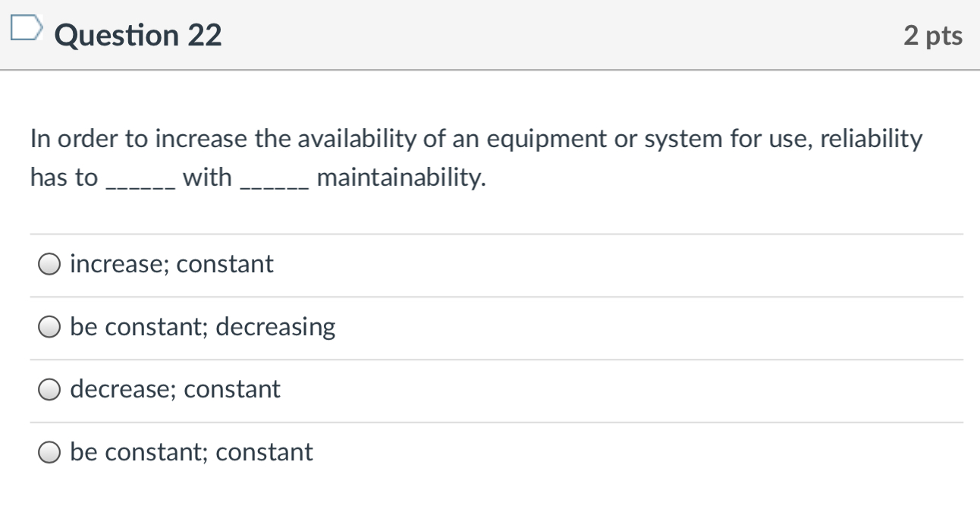The width and height of the screenshot is (980, 515).
Task: Select the 'be constant; decreasing' radio button
Action: pyautogui.click(x=48, y=327)
